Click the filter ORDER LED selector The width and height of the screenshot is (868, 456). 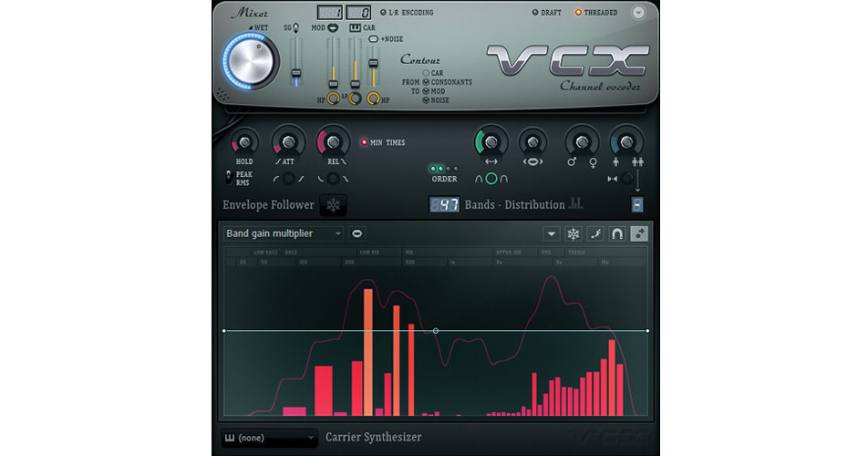point(444,169)
